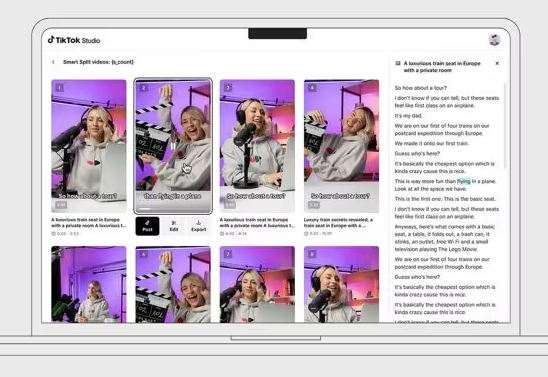
Task: Select clip 3 thumbnail with headphones
Action: [257, 146]
